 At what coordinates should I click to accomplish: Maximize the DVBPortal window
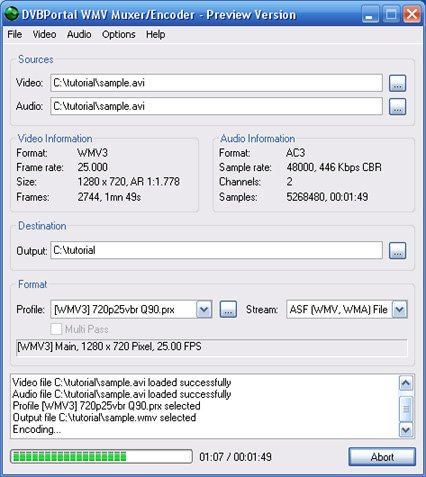point(390,15)
